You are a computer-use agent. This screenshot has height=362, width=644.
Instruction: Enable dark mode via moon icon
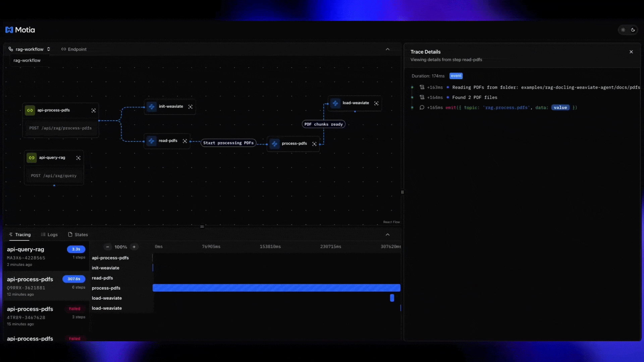click(633, 29)
